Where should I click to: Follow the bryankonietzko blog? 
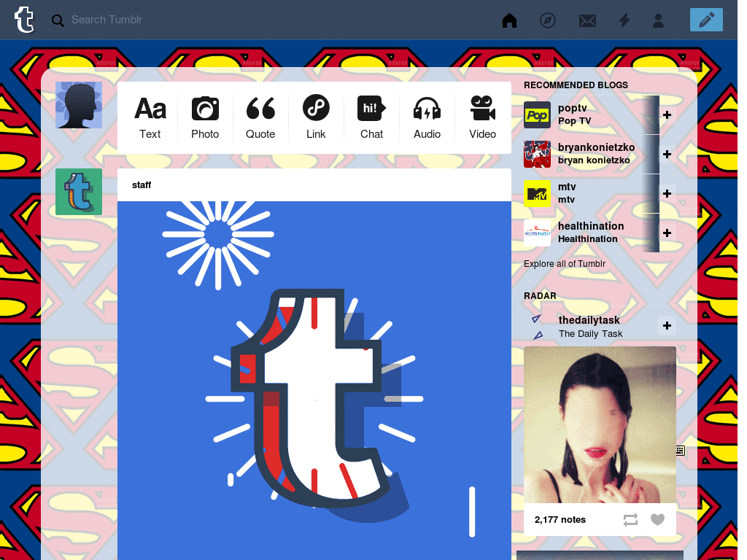point(667,155)
